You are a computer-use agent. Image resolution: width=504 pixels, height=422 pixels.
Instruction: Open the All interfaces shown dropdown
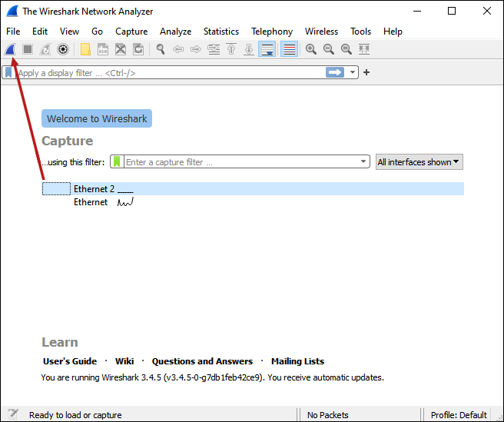pyautogui.click(x=419, y=161)
